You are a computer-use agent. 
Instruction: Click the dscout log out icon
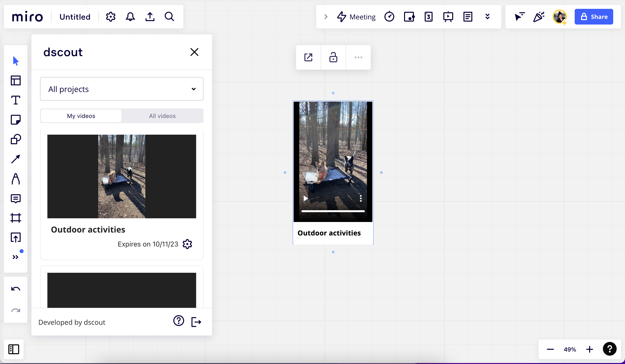[x=196, y=322]
